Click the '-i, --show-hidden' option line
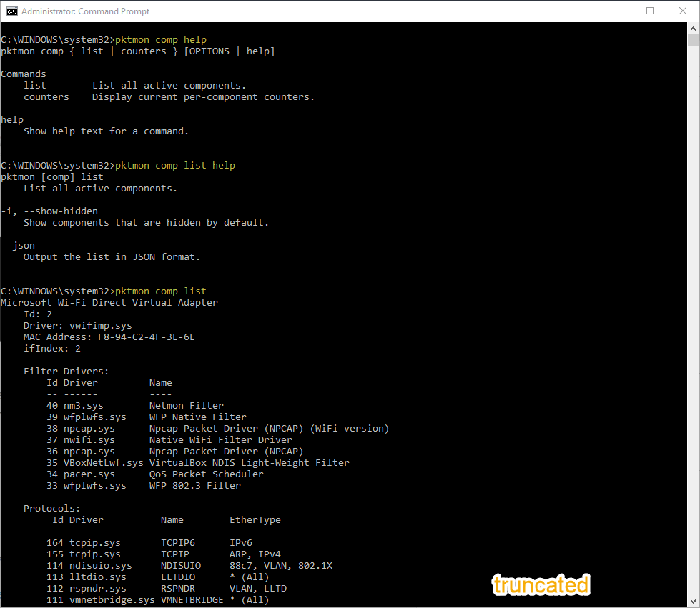 tap(49, 211)
